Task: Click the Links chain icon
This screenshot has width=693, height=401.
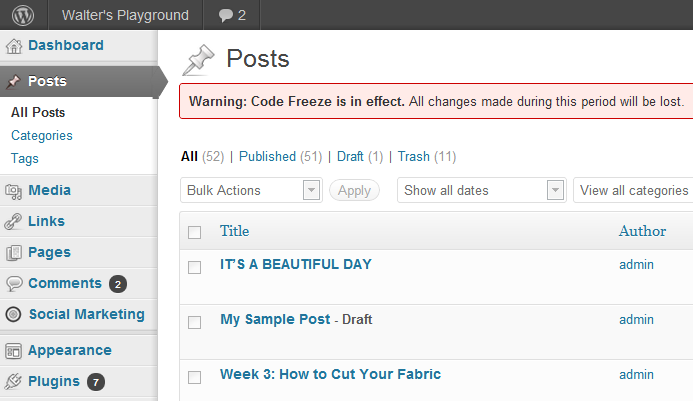Action: pyautogui.click(x=13, y=222)
